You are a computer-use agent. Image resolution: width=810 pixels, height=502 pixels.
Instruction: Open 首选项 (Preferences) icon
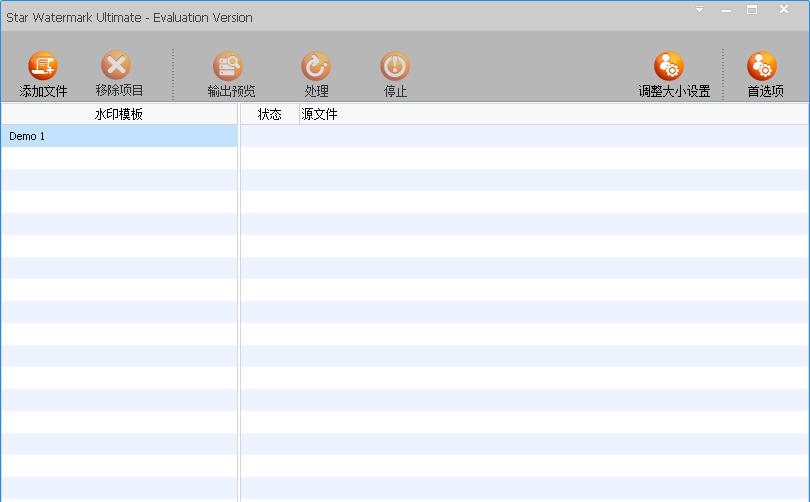click(762, 66)
